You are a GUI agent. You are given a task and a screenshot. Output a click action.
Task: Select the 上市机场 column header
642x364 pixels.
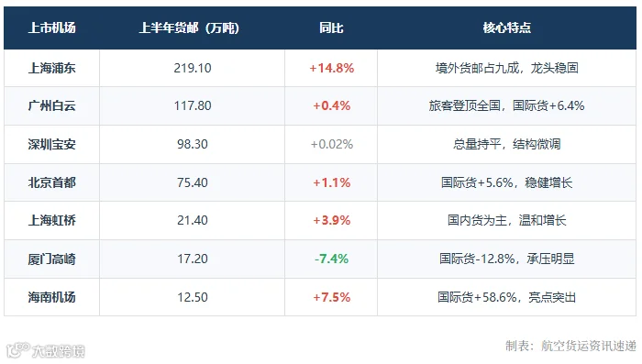[x=52, y=28]
